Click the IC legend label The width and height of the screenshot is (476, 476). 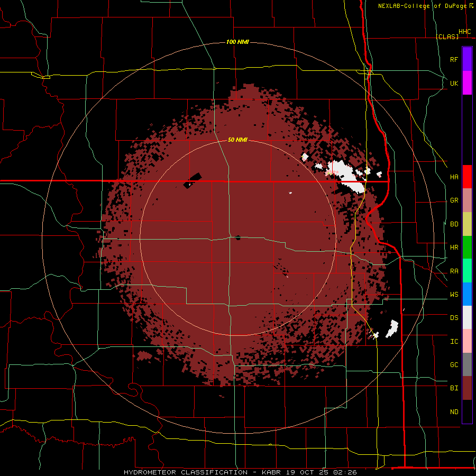pos(454,342)
